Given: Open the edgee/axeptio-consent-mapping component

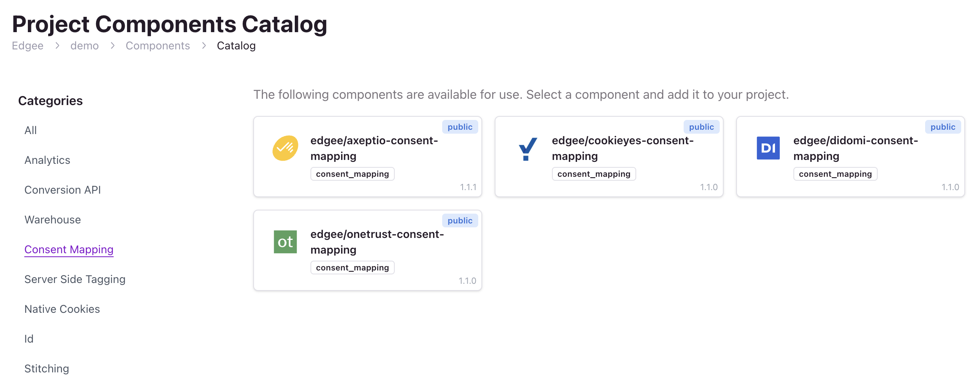Looking at the screenshot, I should (x=368, y=156).
